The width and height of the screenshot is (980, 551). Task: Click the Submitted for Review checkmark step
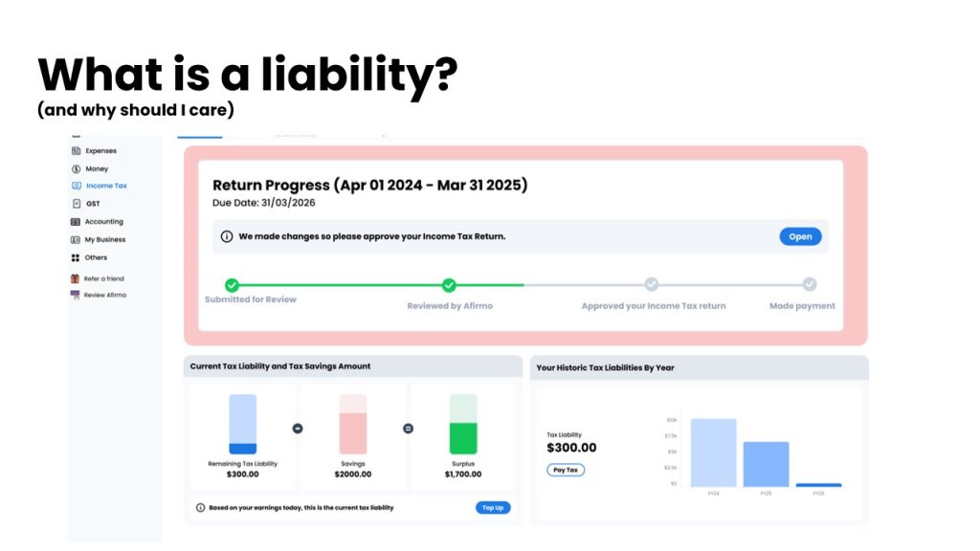tap(232, 285)
